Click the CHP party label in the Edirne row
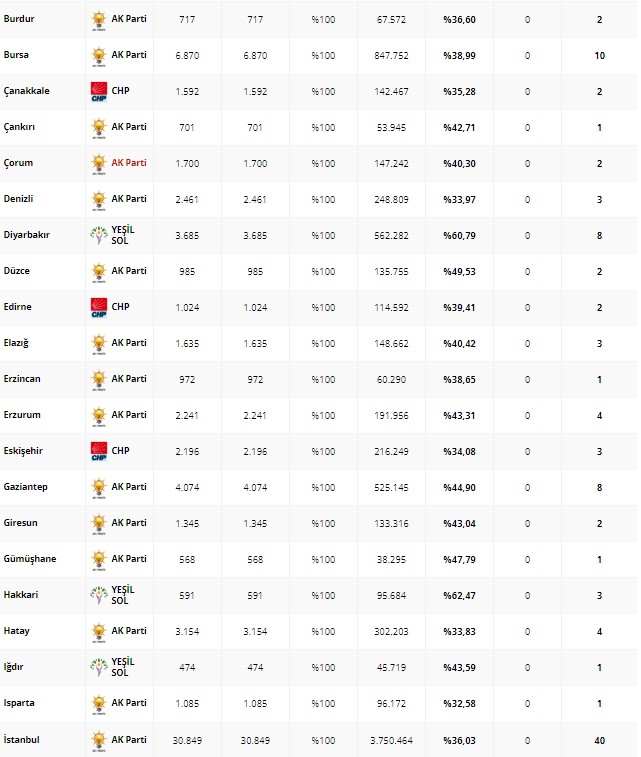This screenshot has height=757, width=641. coord(121,307)
